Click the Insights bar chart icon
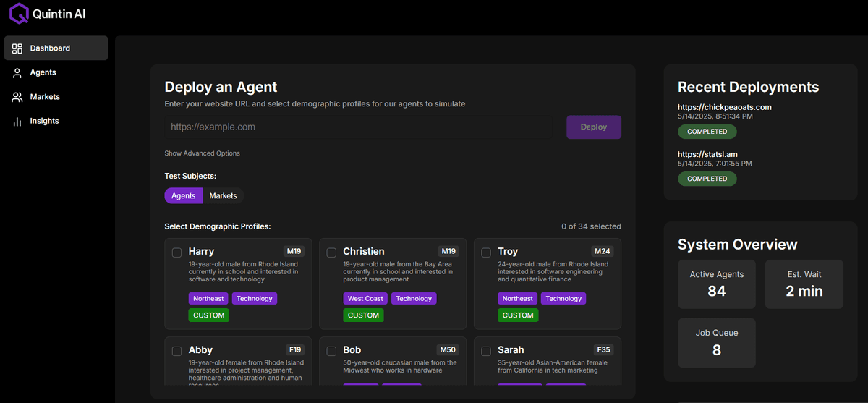868x403 pixels. (17, 122)
